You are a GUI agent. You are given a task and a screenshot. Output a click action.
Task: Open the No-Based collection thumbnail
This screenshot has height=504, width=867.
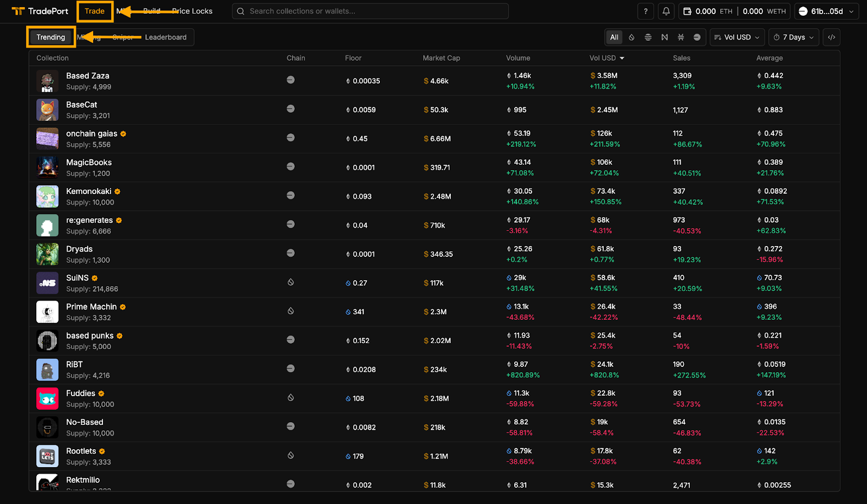pyautogui.click(x=47, y=428)
